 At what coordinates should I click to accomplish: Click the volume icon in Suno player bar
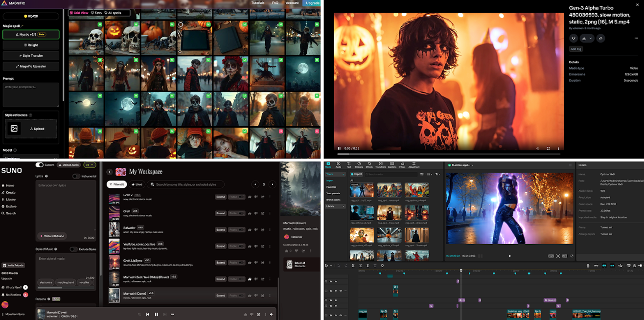272,314
